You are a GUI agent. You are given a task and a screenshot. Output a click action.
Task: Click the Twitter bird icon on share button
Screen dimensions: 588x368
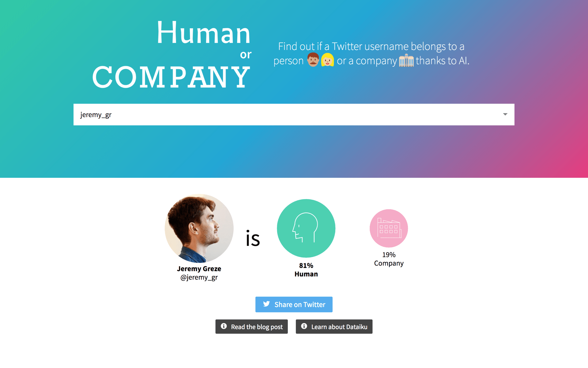(267, 304)
